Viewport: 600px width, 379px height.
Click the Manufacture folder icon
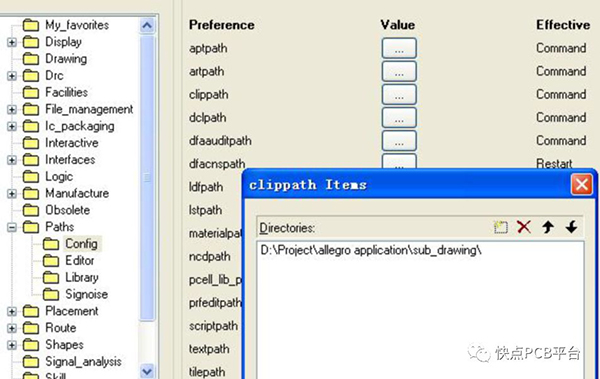coord(31,194)
